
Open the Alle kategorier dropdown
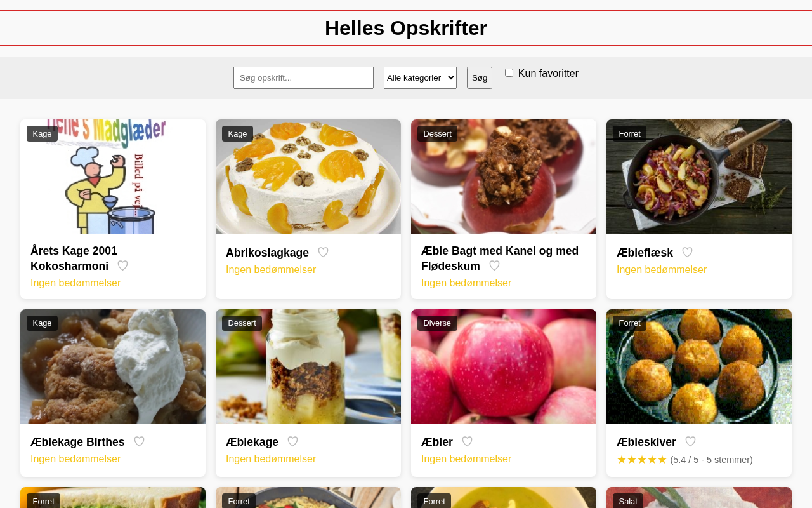coord(420,77)
